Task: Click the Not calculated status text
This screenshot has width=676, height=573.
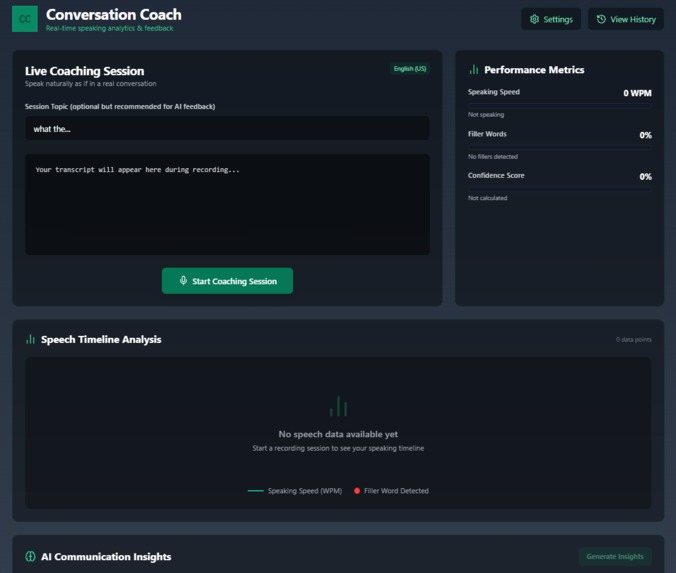Action: pyautogui.click(x=488, y=198)
